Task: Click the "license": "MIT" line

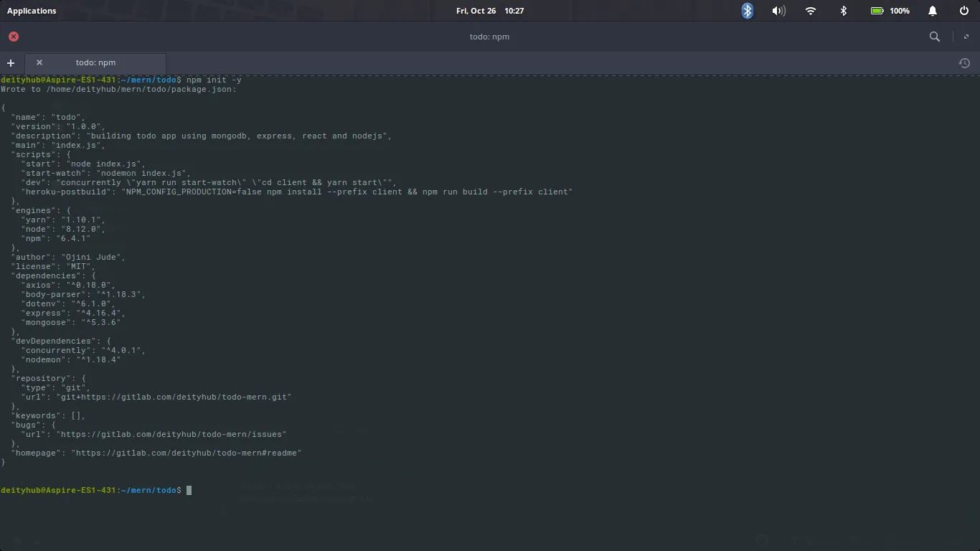Action: tap(53, 266)
